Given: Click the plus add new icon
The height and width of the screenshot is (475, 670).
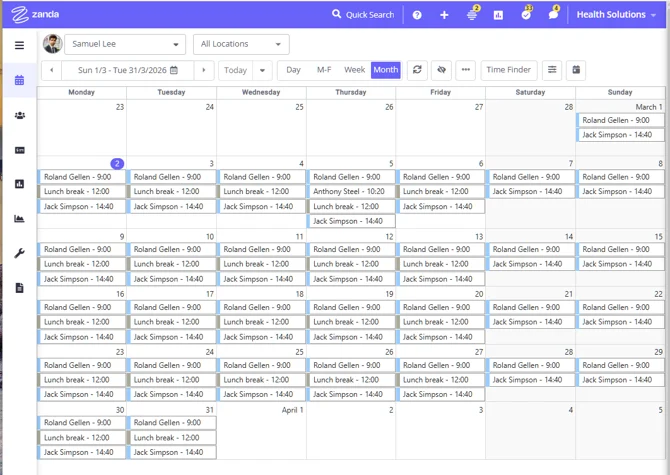Looking at the screenshot, I should pyautogui.click(x=444, y=15).
